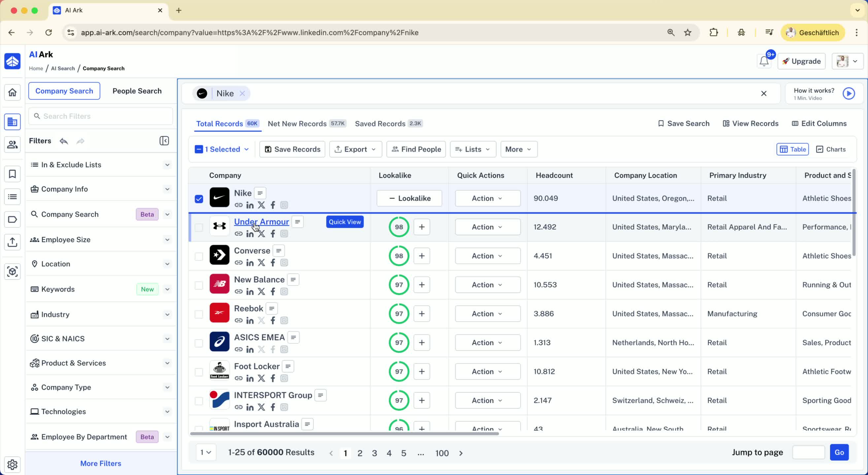This screenshot has height=475, width=868.
Task: Collapse the filters panel icon
Action: 164,141
